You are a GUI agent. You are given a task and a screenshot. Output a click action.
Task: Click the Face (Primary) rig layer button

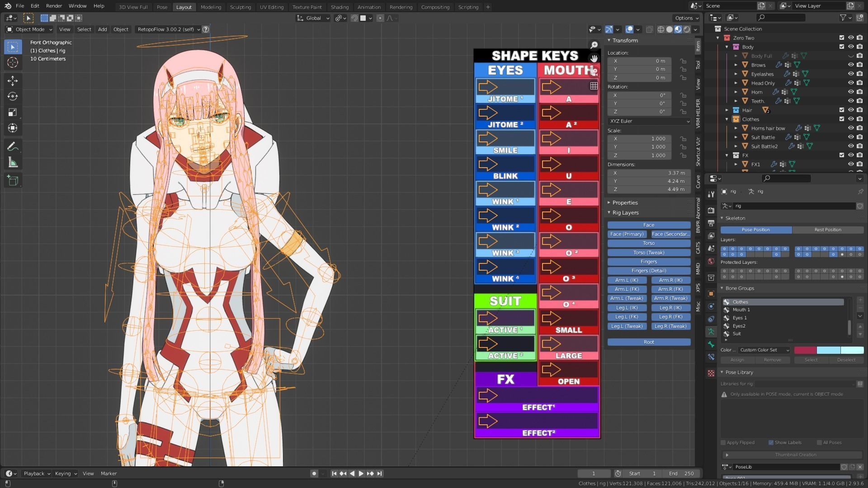[627, 234]
